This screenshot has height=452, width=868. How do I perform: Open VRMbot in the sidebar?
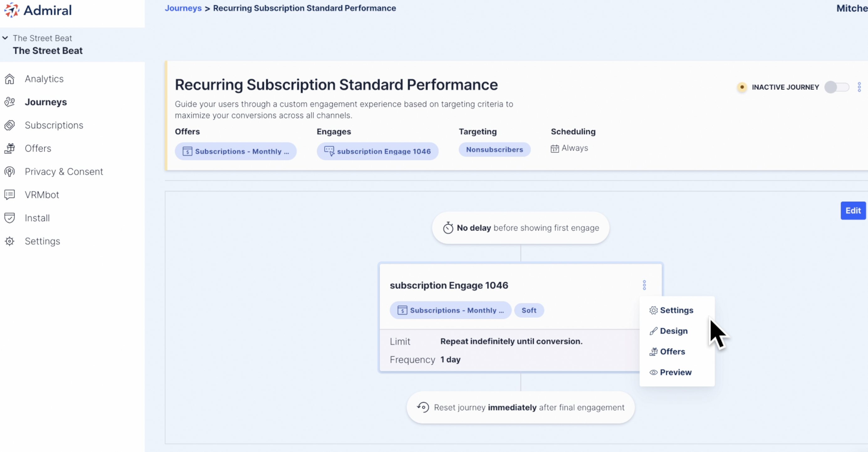click(42, 194)
